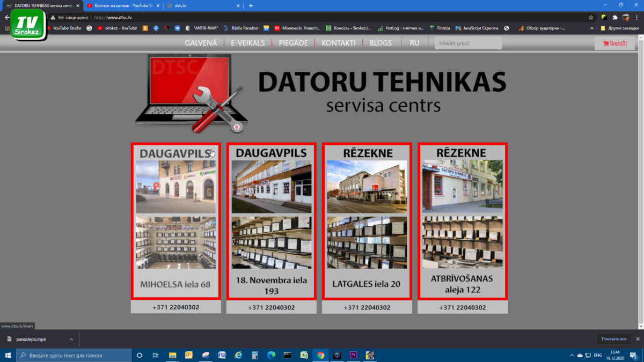Viewport: 644px width, 362px height.
Task: Open File Explorer from the taskbar
Action: pos(173,355)
